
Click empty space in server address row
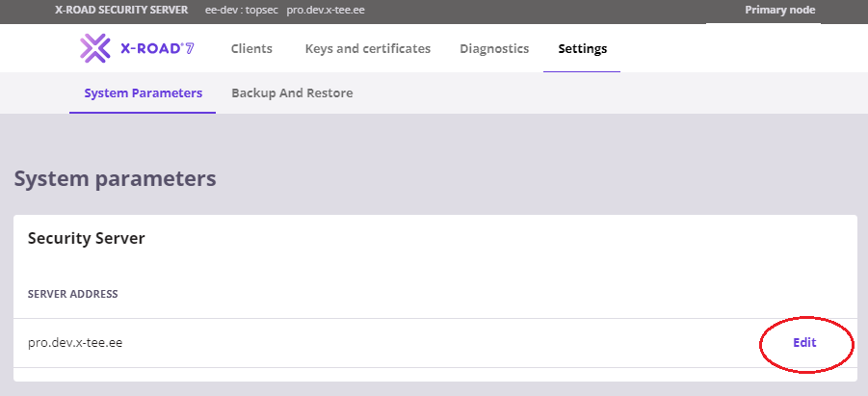pos(434,343)
